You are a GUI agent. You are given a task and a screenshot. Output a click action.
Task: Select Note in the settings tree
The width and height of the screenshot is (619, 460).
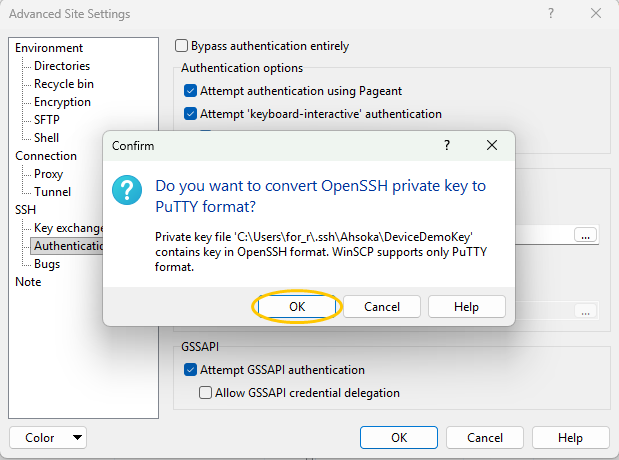pyautogui.click(x=28, y=282)
